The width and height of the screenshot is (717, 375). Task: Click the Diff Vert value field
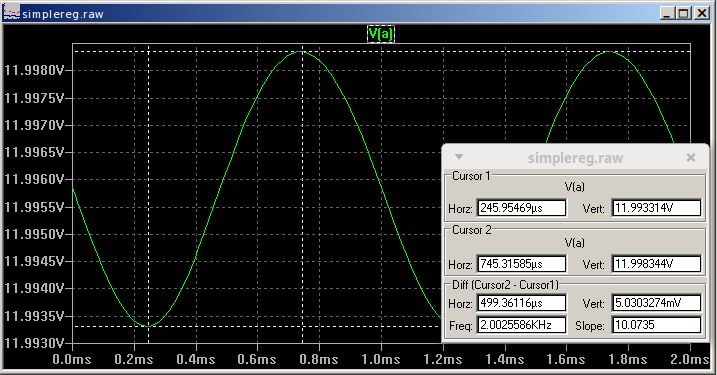point(656,303)
